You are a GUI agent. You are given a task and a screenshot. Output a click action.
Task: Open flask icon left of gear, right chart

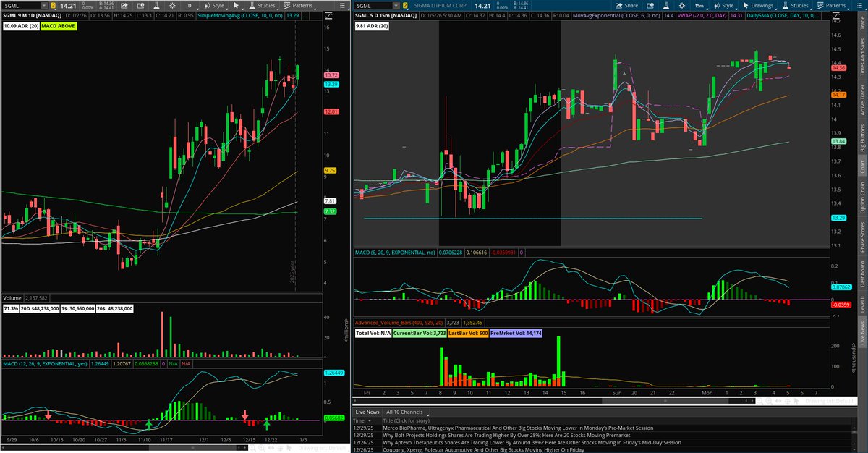pos(666,6)
